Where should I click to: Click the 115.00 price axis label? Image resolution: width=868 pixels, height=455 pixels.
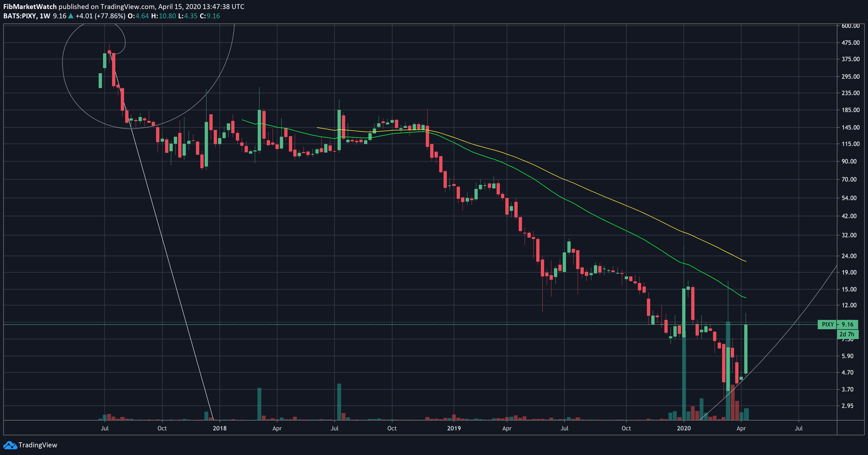pyautogui.click(x=851, y=144)
